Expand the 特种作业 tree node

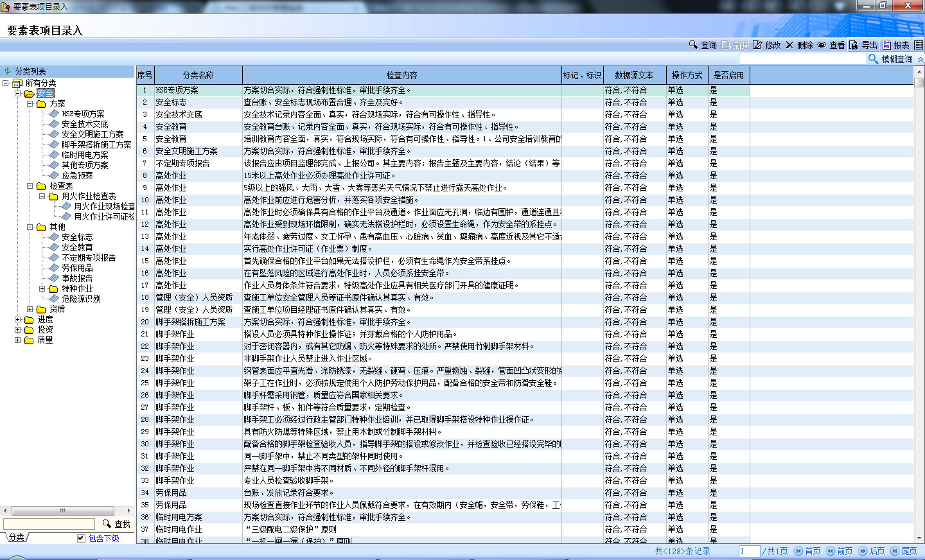(42, 288)
